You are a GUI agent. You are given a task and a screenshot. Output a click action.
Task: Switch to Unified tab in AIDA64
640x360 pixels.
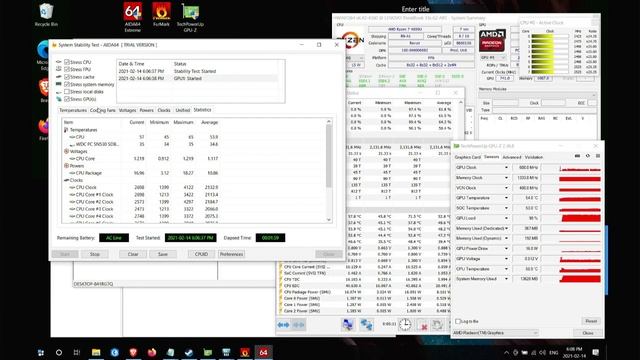click(182, 110)
